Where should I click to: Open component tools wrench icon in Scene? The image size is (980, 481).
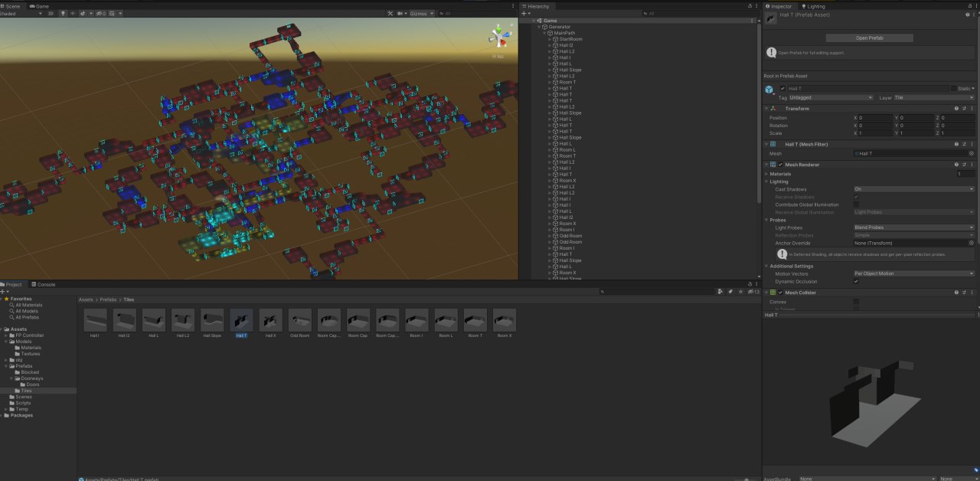pyautogui.click(x=390, y=13)
